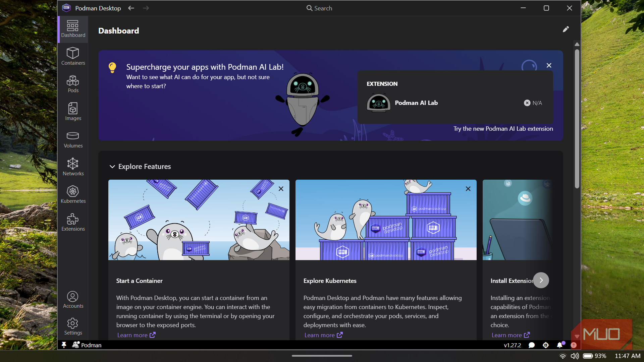This screenshot has width=644, height=362.
Task: Click the EXTENSION label in banner
Action: [x=382, y=84]
